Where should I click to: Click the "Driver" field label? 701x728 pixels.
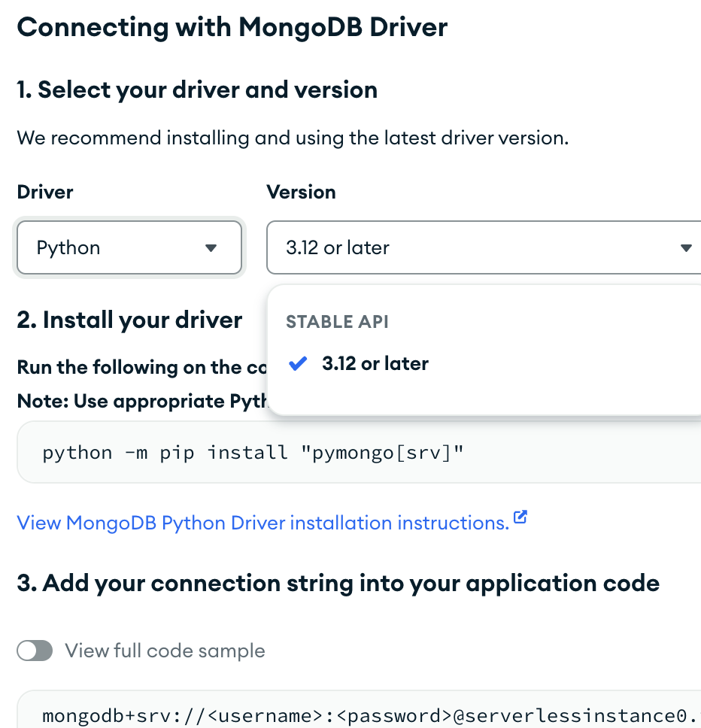pyautogui.click(x=45, y=192)
